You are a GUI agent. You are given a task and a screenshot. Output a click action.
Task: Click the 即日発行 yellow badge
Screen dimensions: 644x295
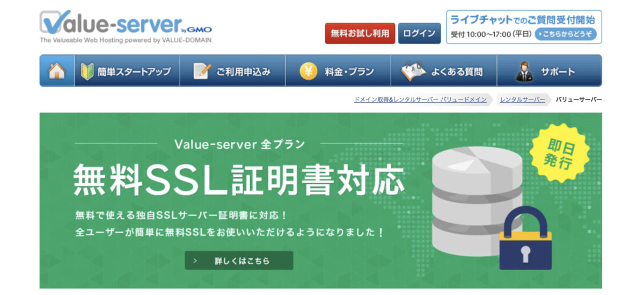point(559,154)
